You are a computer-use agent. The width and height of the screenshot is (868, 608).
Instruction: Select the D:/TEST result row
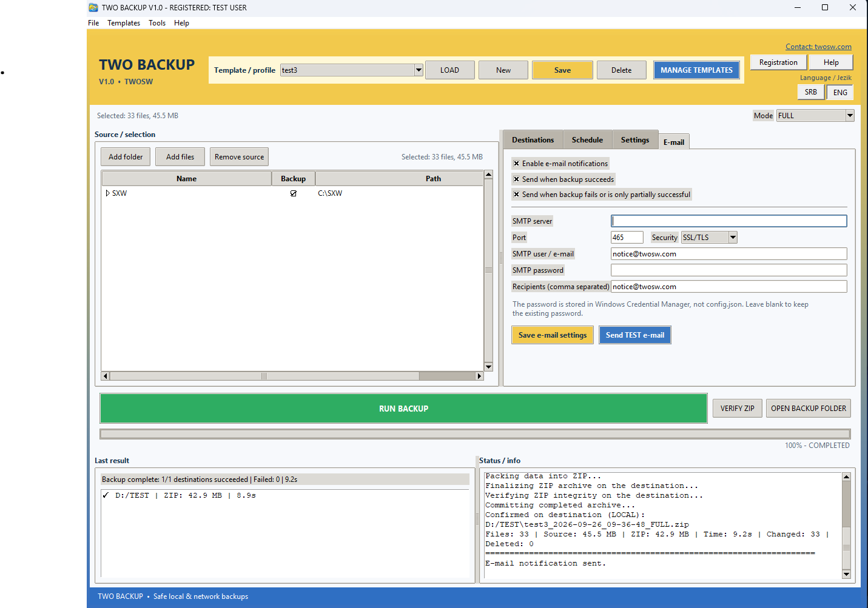[285, 496]
